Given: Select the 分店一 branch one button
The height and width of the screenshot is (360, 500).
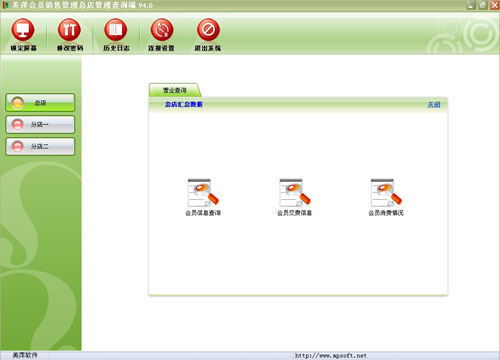Looking at the screenshot, I should tap(40, 125).
